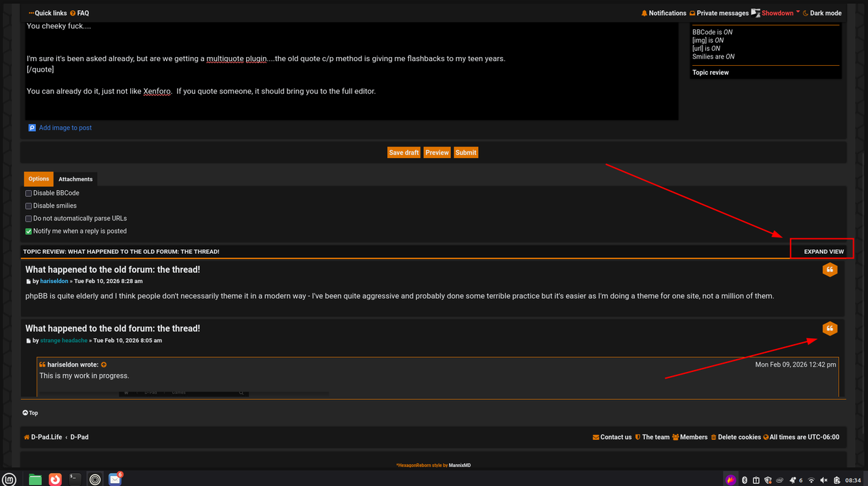Open the terminal from the taskbar

pyautogui.click(x=75, y=479)
